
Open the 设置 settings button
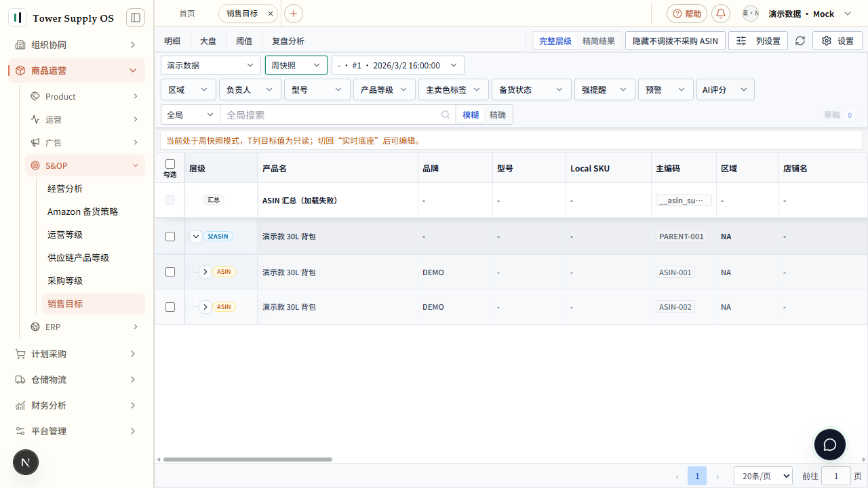click(x=837, y=41)
